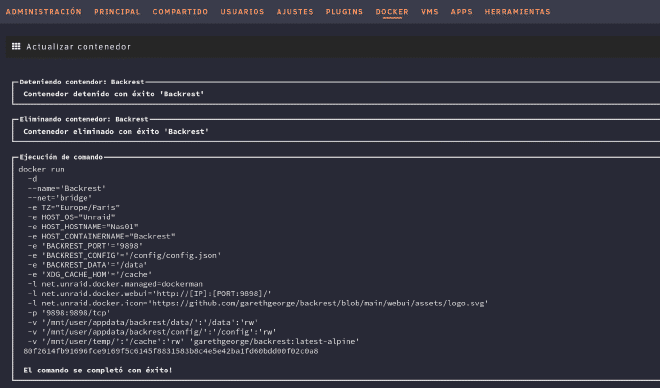This screenshot has height=388, width=660.
Task: Open the Compartido tab
Action: 180,12
